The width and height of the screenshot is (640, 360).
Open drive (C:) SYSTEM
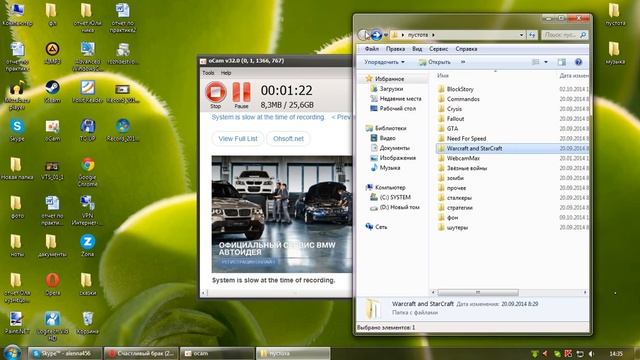coord(395,197)
